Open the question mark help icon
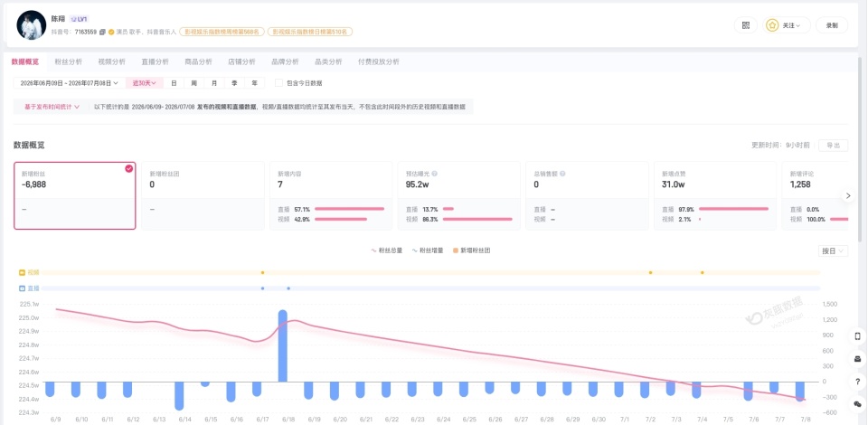The width and height of the screenshot is (868, 425). [857, 382]
